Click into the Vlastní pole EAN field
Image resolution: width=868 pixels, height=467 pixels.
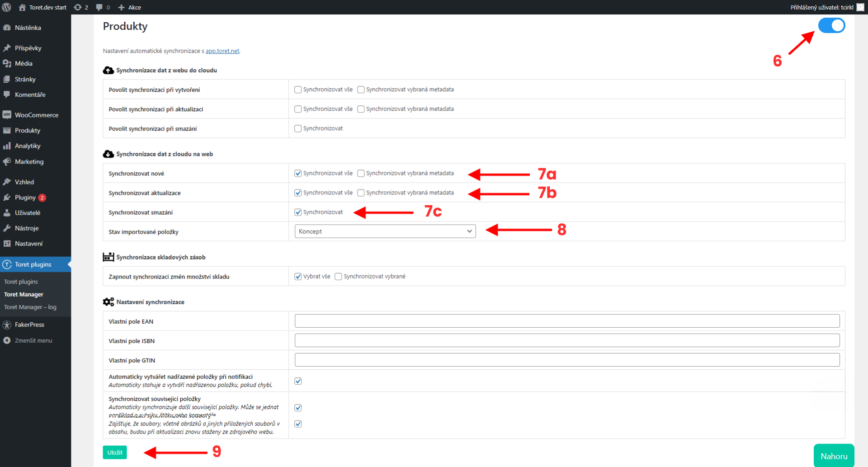567,321
